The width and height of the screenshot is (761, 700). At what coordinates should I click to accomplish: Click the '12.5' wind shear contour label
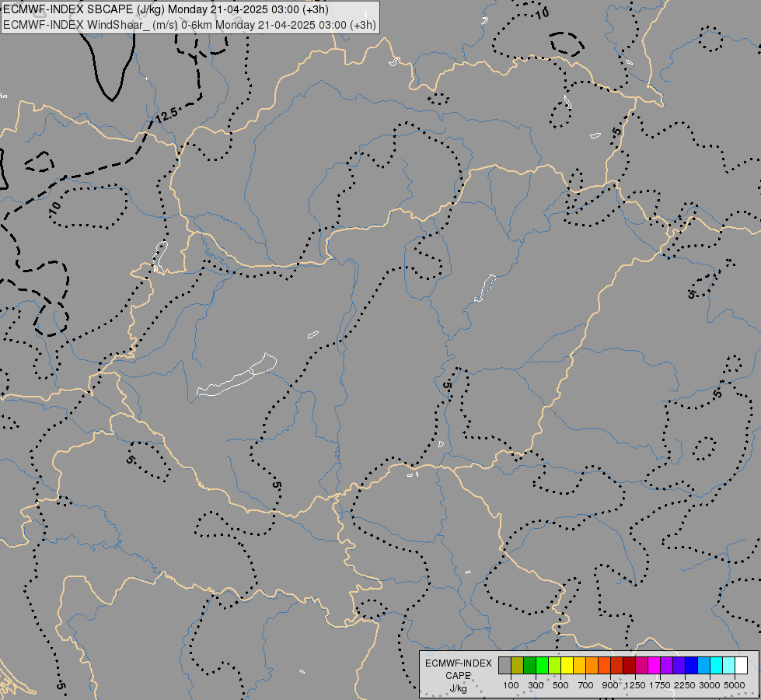166,115
